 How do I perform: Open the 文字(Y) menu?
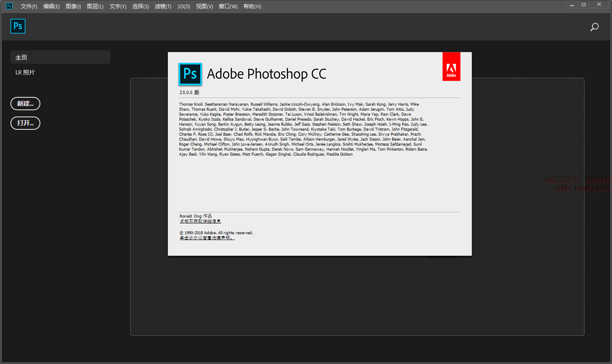pos(117,7)
